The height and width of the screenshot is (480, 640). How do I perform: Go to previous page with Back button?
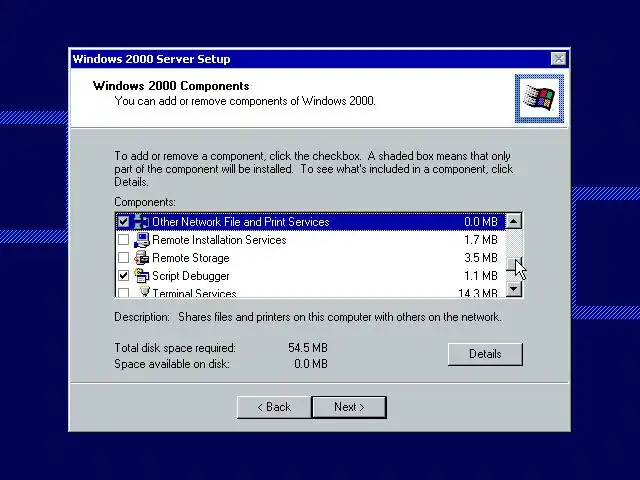tap(274, 407)
